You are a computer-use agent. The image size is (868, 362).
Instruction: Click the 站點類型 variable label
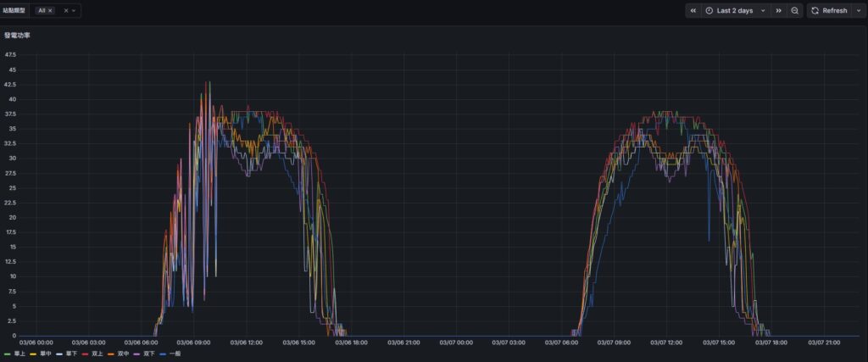tap(15, 11)
